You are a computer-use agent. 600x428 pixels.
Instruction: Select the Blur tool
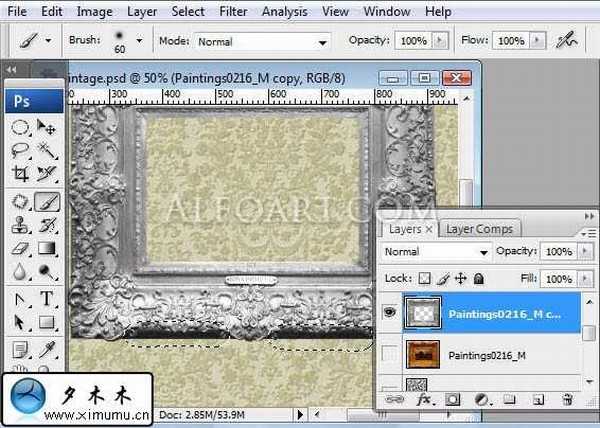tap(20, 272)
